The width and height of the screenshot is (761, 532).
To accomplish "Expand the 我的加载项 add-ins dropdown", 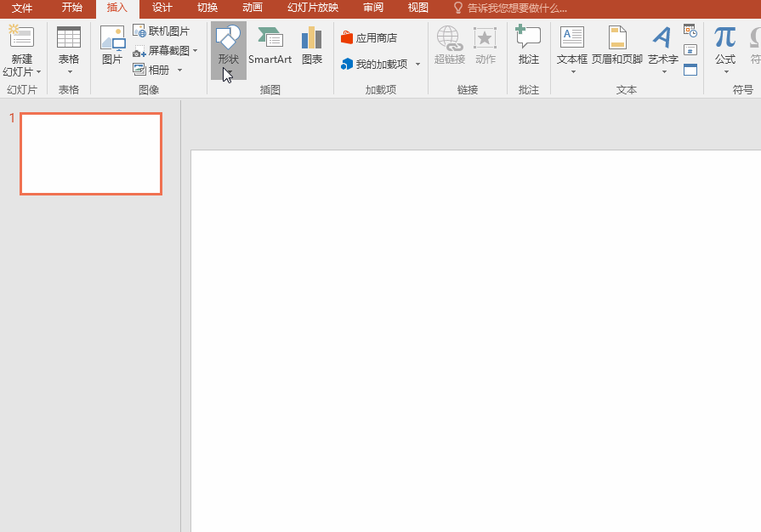I will coord(417,64).
